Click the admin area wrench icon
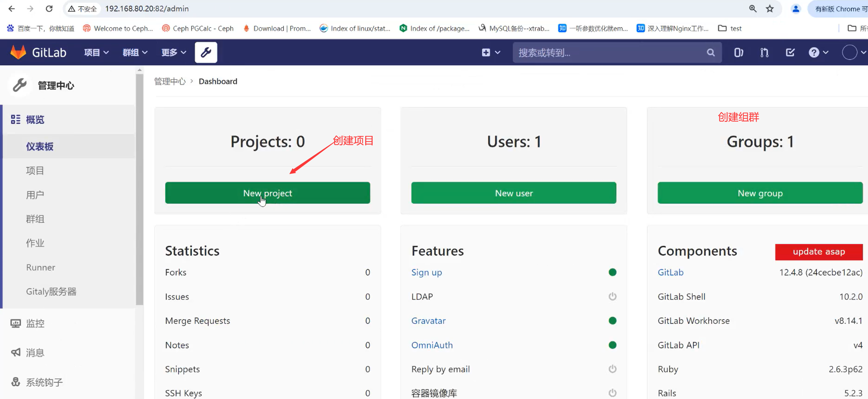 pos(206,52)
